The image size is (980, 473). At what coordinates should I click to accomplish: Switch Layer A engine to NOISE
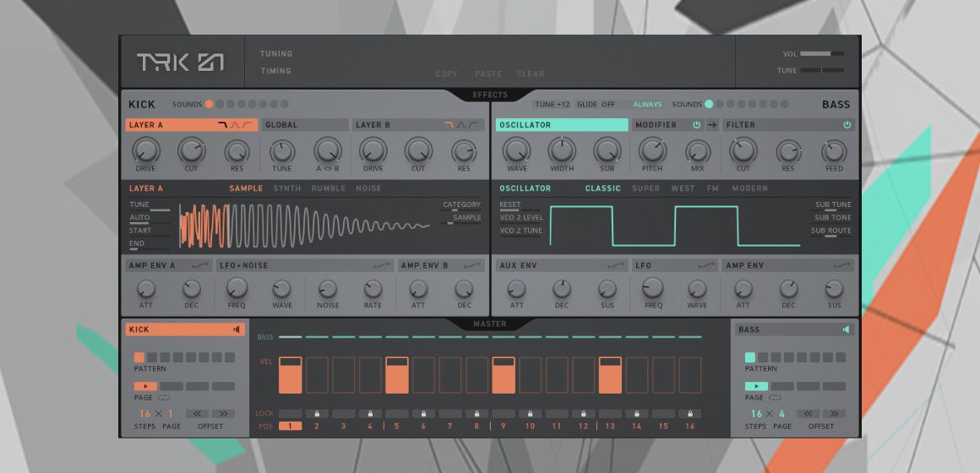pos(368,188)
